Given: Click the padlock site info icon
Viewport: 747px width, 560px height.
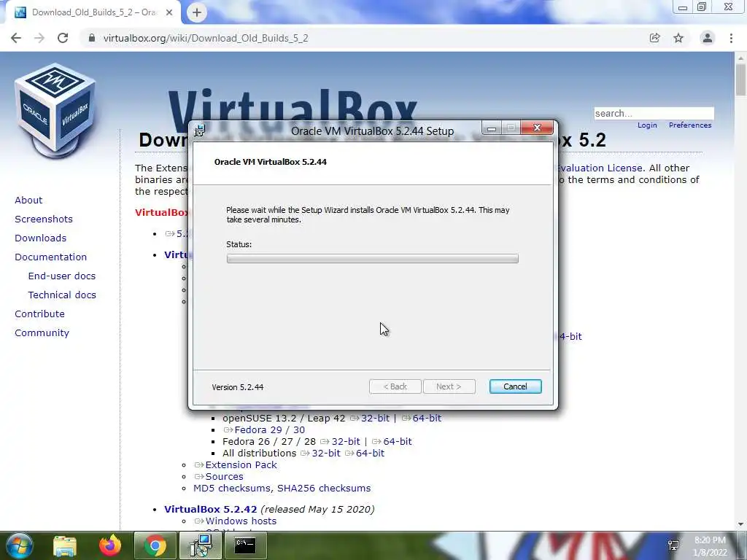Looking at the screenshot, I should (92, 38).
